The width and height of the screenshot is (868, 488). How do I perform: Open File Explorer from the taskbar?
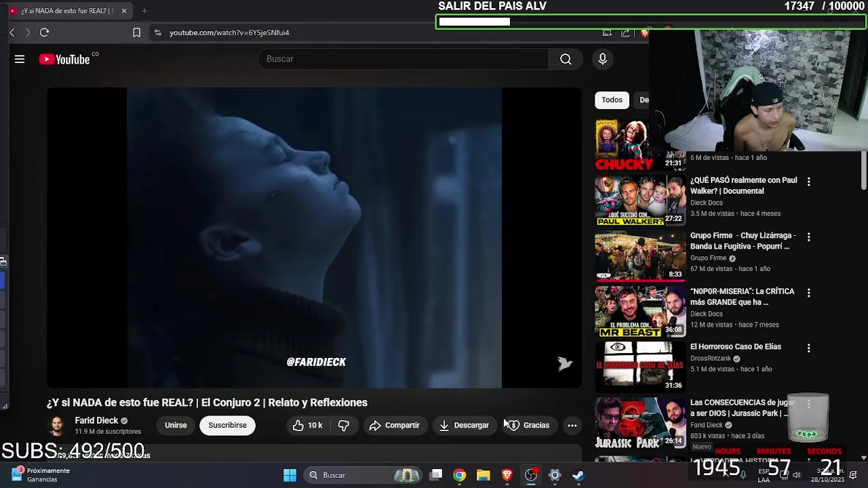tap(484, 475)
